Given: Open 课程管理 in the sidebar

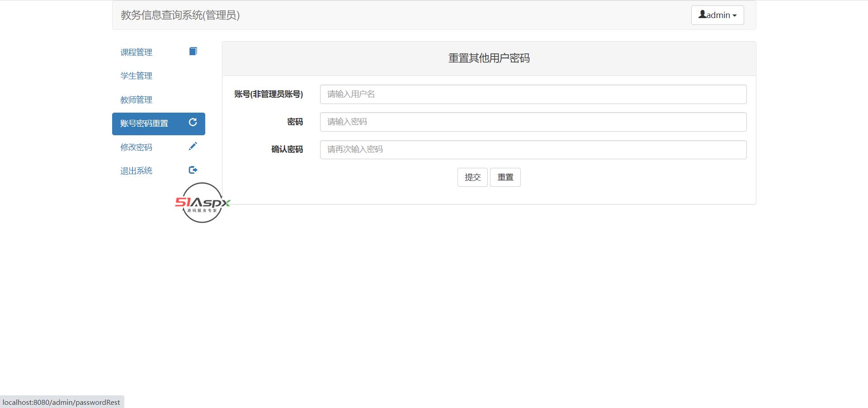Looking at the screenshot, I should (159, 52).
